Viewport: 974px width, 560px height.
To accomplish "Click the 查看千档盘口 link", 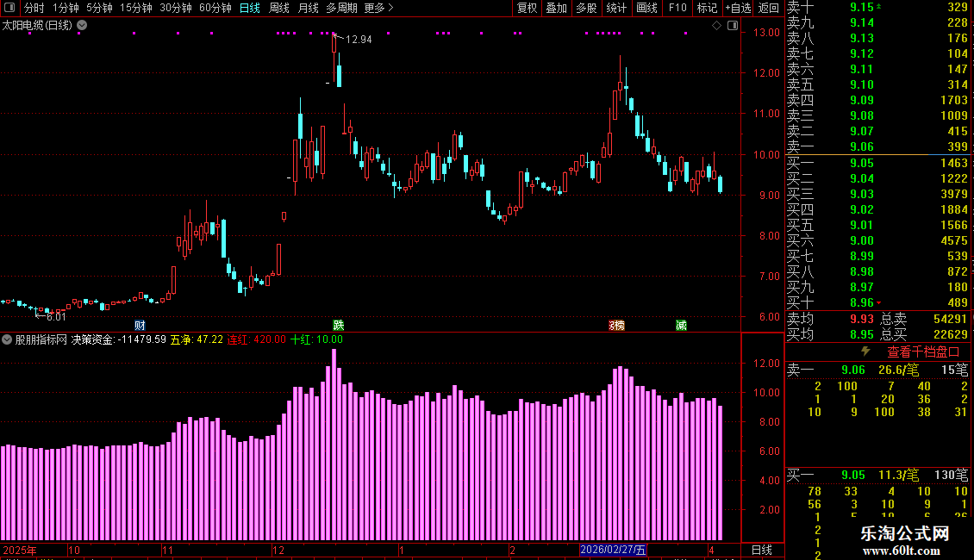I will [x=923, y=352].
